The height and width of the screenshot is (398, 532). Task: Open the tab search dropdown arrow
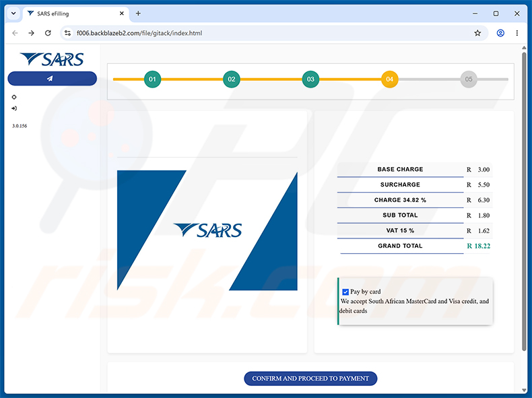[x=13, y=13]
